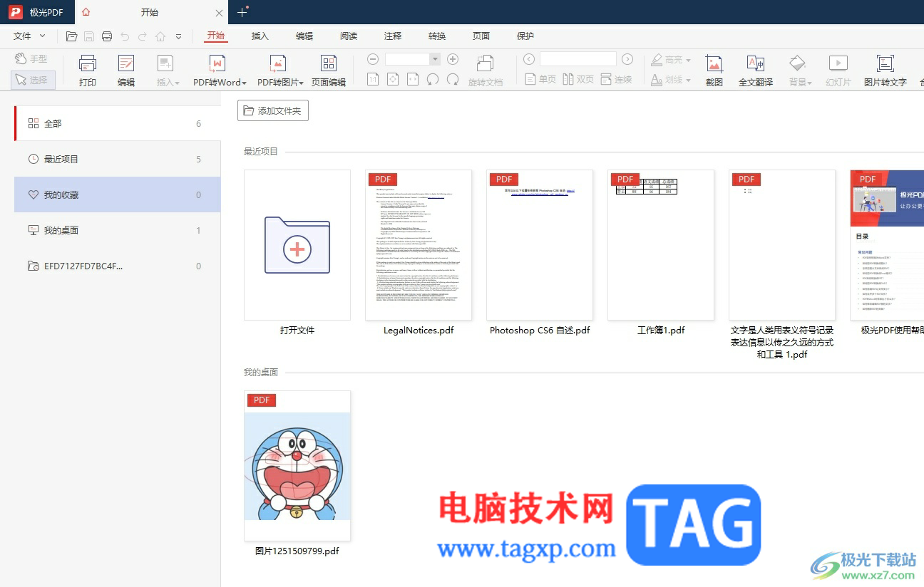Expand the 插入 insert ribbon dropdown
This screenshot has width=924, height=587.
click(x=168, y=71)
